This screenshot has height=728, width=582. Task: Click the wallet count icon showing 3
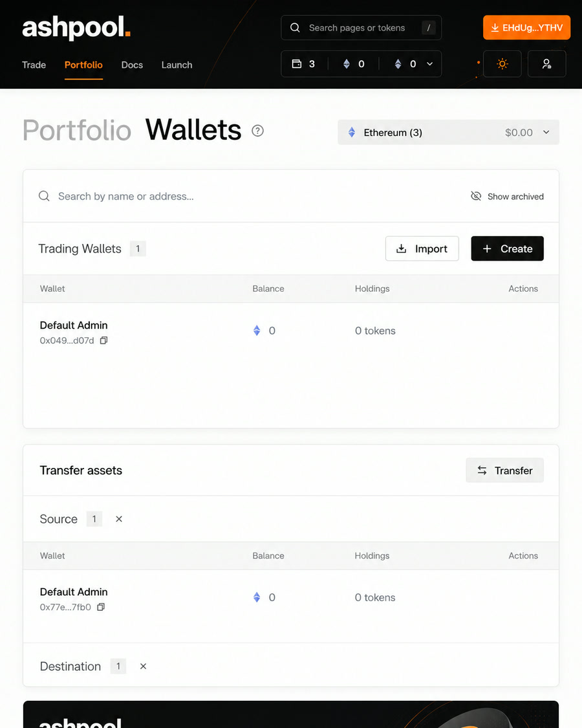(297, 63)
